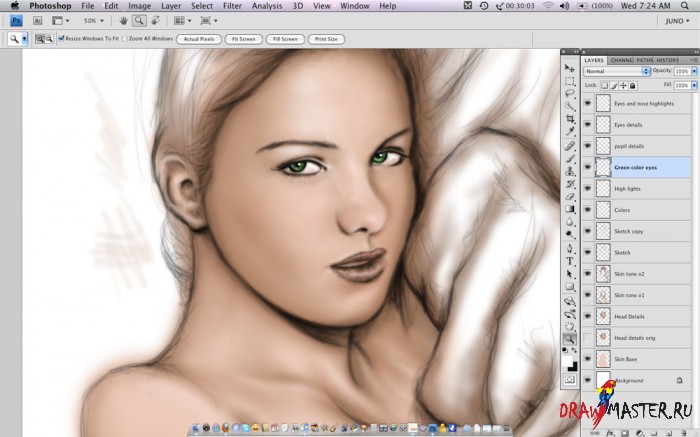Viewport: 700px width, 437px height.
Task: Select the Crop tool
Action: (570, 118)
